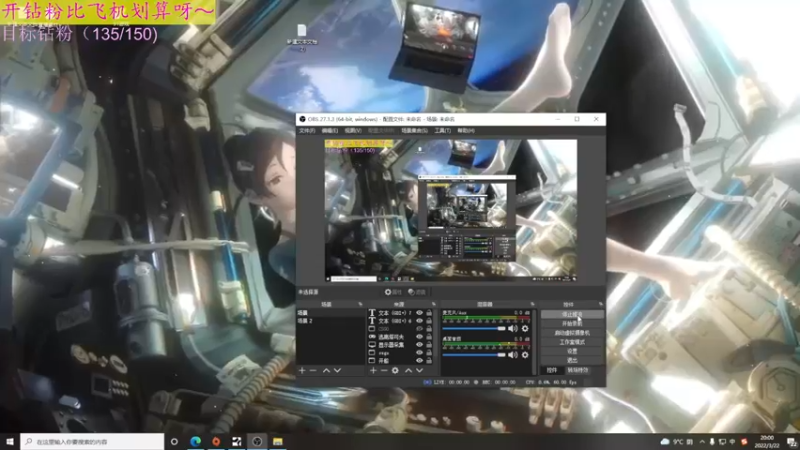Open the 编辑(E) menu in OBS

330,131
